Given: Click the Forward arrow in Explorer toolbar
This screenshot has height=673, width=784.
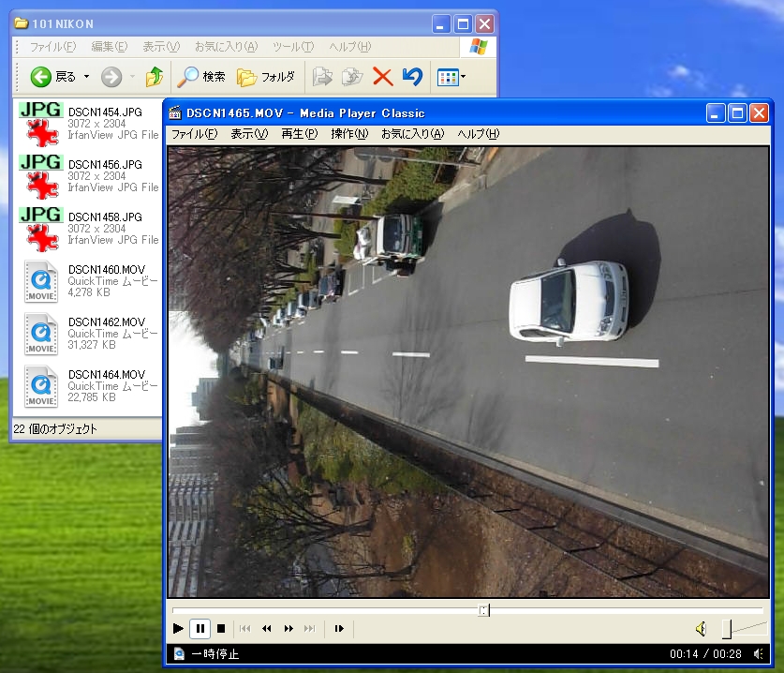Looking at the screenshot, I should (111, 77).
